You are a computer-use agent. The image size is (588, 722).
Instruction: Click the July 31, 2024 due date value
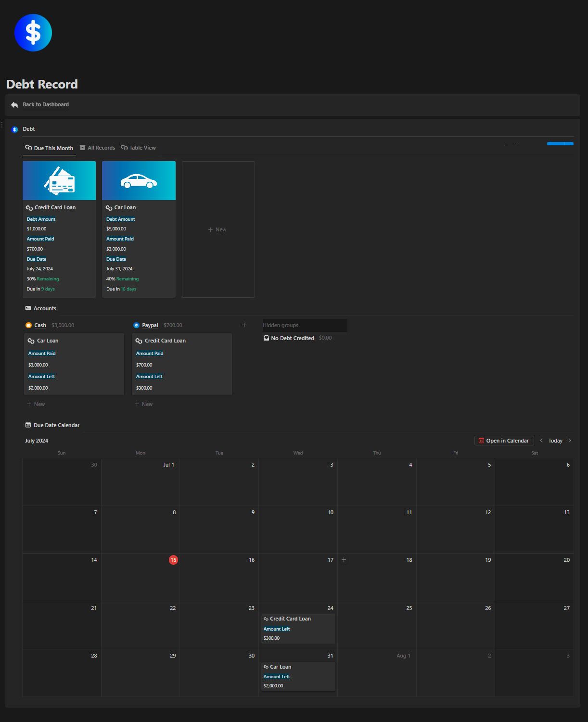pos(119,269)
